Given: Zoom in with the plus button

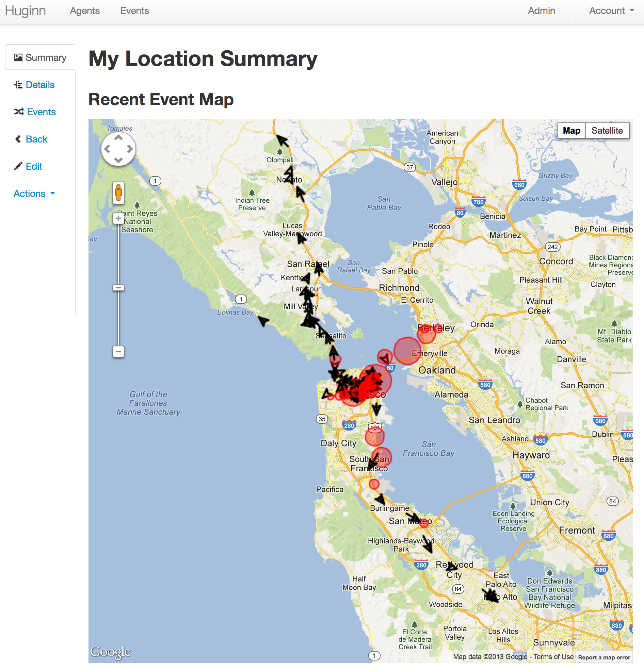Looking at the screenshot, I should [x=118, y=218].
